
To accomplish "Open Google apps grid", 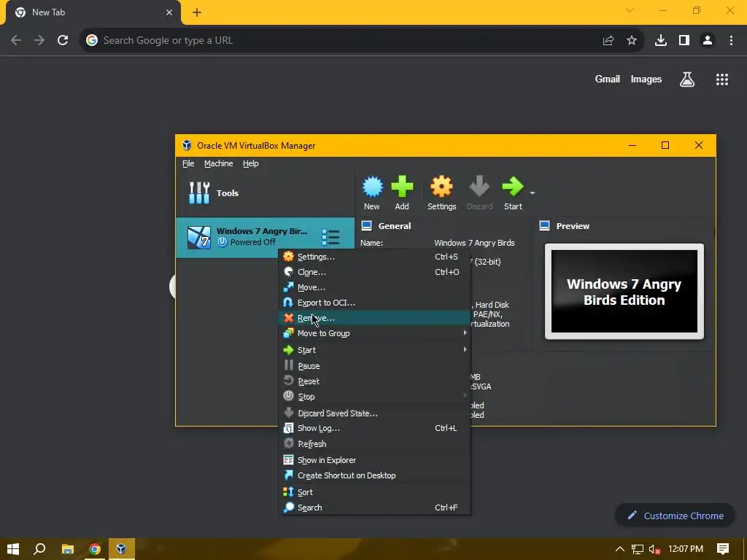I will (722, 79).
